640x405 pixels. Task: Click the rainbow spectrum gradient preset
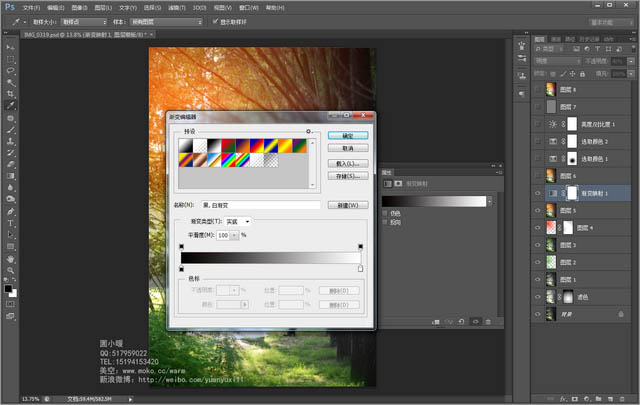(x=228, y=161)
